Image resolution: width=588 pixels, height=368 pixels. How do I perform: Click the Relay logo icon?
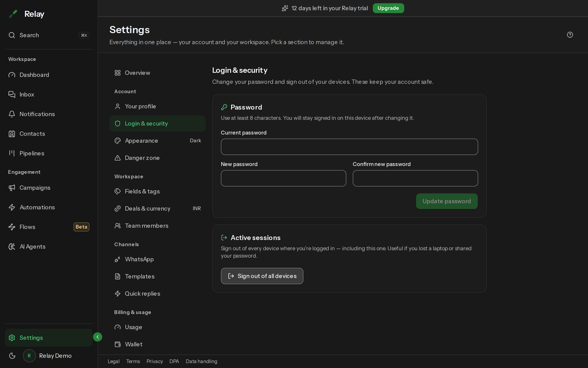[13, 14]
